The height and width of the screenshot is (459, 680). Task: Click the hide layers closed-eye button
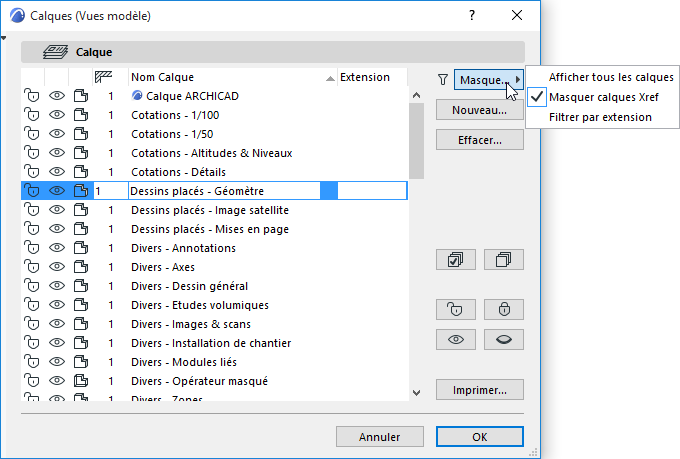coord(503,339)
